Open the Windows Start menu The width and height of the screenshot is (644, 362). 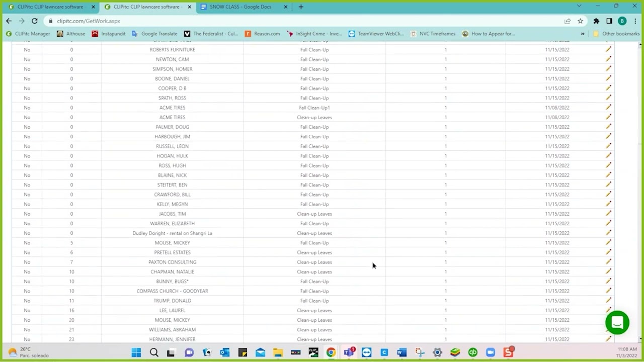(x=136, y=352)
